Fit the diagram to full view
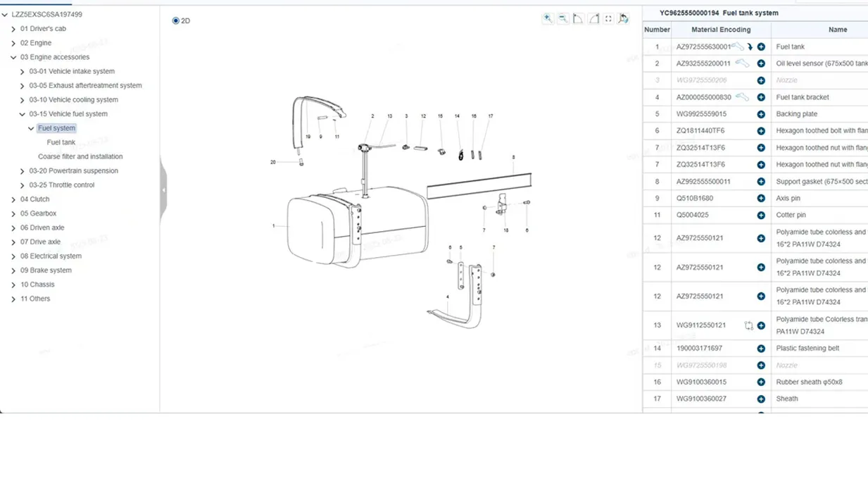The width and height of the screenshot is (868, 493). point(609,19)
